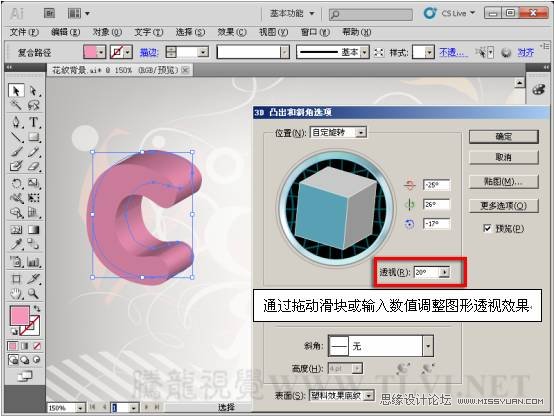The image size is (554, 416).
Task: Click the 贴图 Map Art button
Action: [503, 182]
